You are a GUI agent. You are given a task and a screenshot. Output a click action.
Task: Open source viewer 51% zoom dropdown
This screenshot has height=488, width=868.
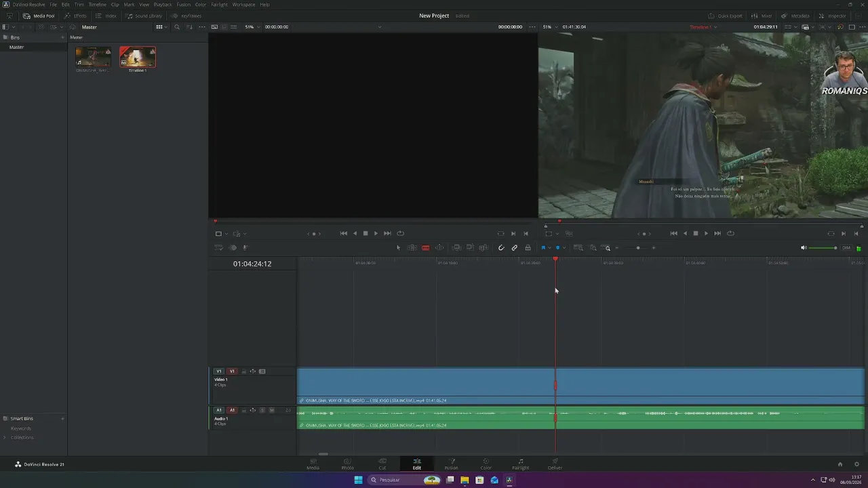coord(250,27)
